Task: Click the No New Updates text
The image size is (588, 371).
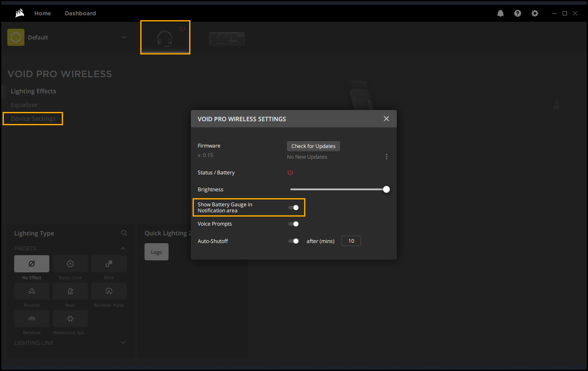Action: click(x=307, y=157)
